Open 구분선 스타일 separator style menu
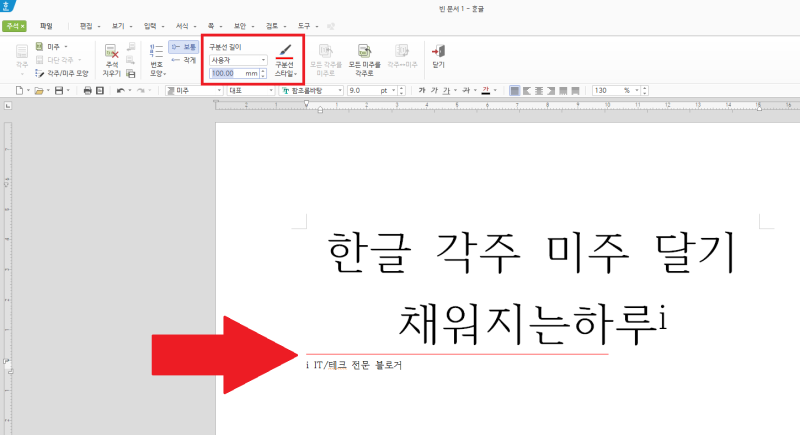 click(x=285, y=60)
